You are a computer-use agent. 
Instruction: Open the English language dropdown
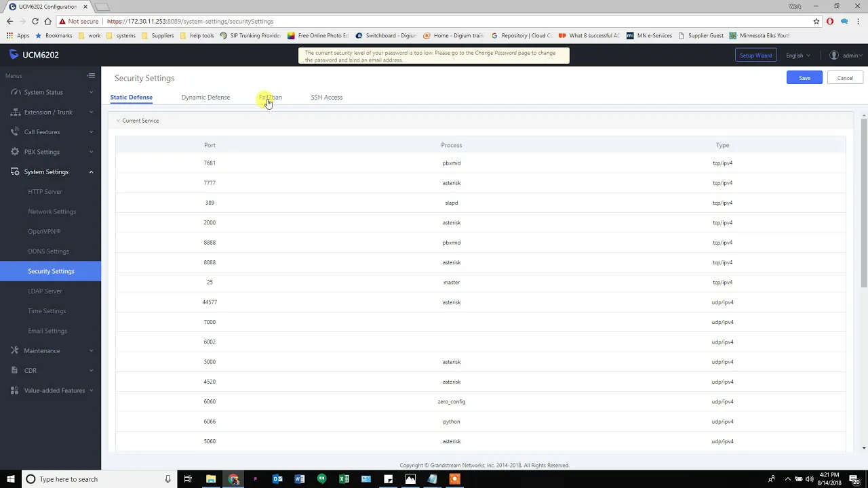point(798,56)
